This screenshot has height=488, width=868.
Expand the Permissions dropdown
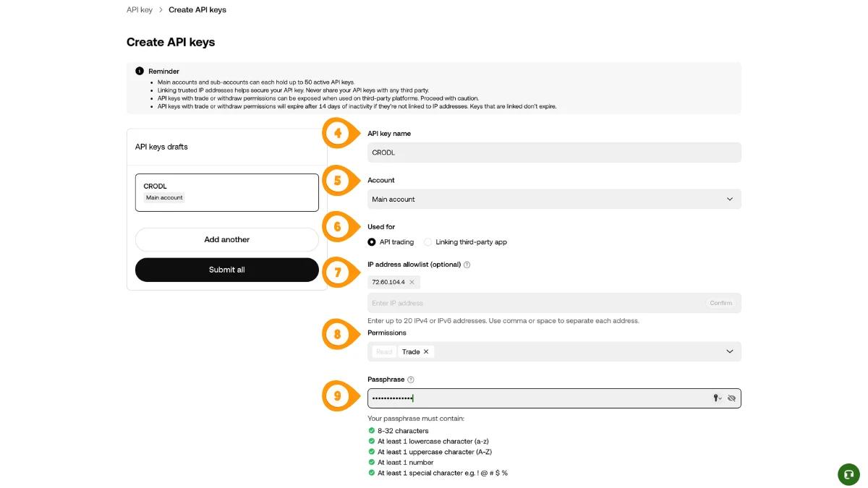coord(730,351)
